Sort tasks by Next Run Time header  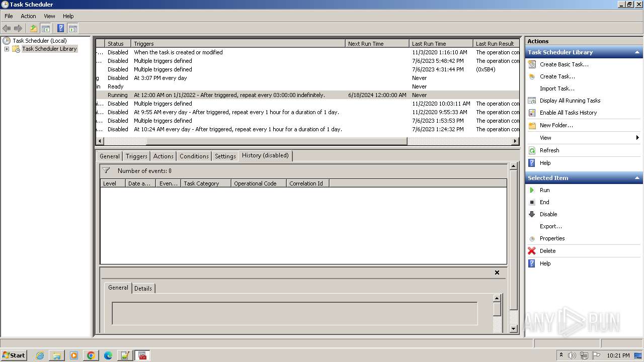377,44
